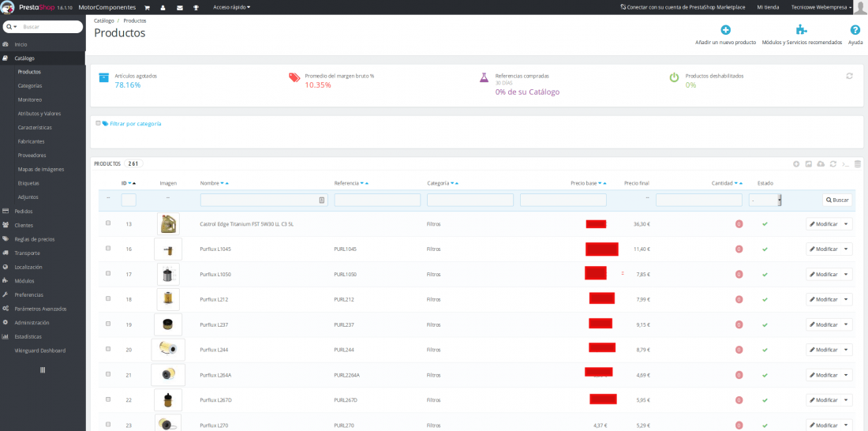
Task: Click the Nombre filter input field
Action: click(x=264, y=200)
